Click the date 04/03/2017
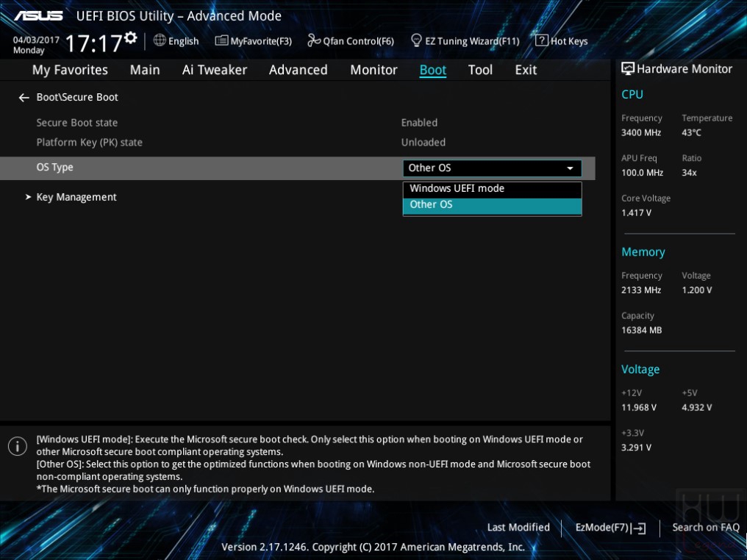 36,40
